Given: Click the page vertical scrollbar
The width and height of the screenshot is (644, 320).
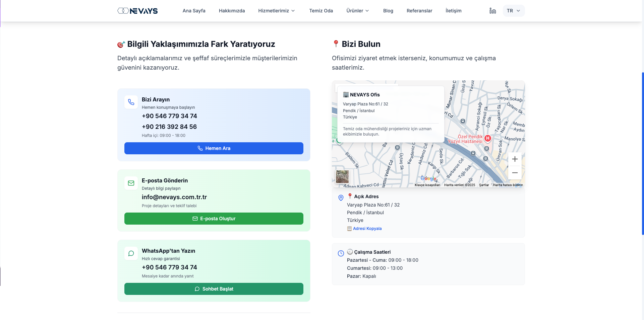Looking at the screenshot, I should click(x=642, y=153).
